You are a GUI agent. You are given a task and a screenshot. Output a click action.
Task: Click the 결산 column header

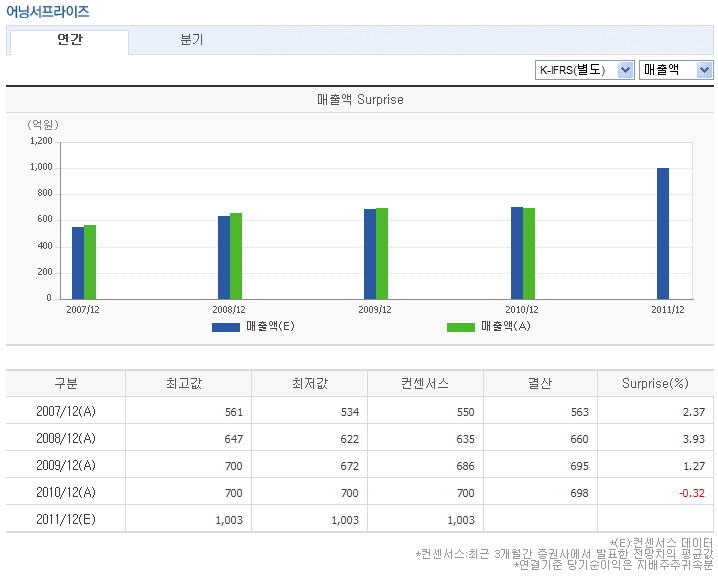tap(540, 384)
